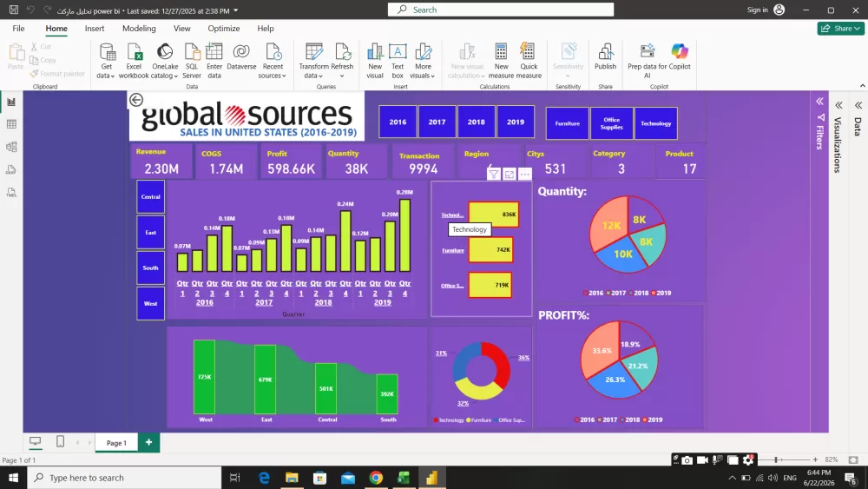Click focus mode icon on visual header

click(x=510, y=175)
